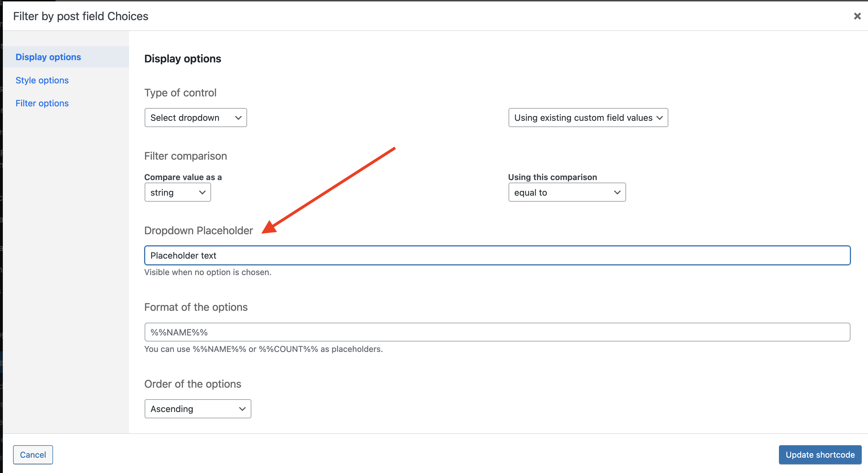The width and height of the screenshot is (868, 473).
Task: Click the Display options section heading
Action: (183, 59)
